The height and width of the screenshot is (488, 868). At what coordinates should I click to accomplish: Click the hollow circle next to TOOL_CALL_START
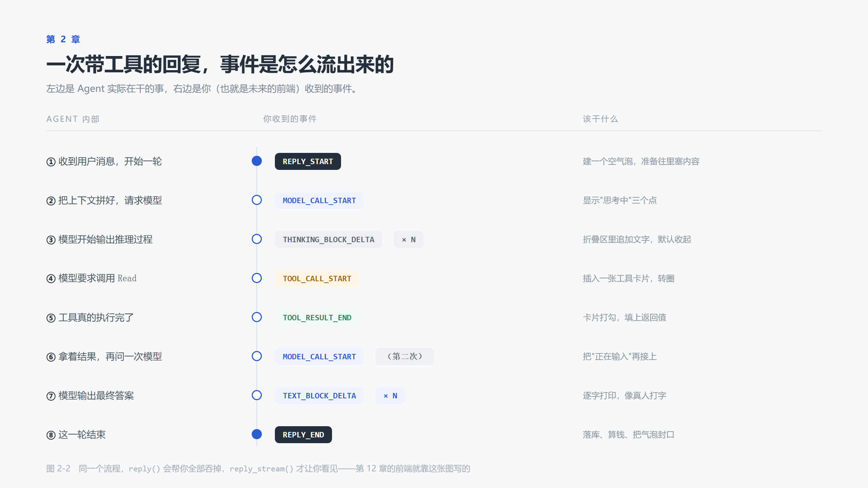257,278
